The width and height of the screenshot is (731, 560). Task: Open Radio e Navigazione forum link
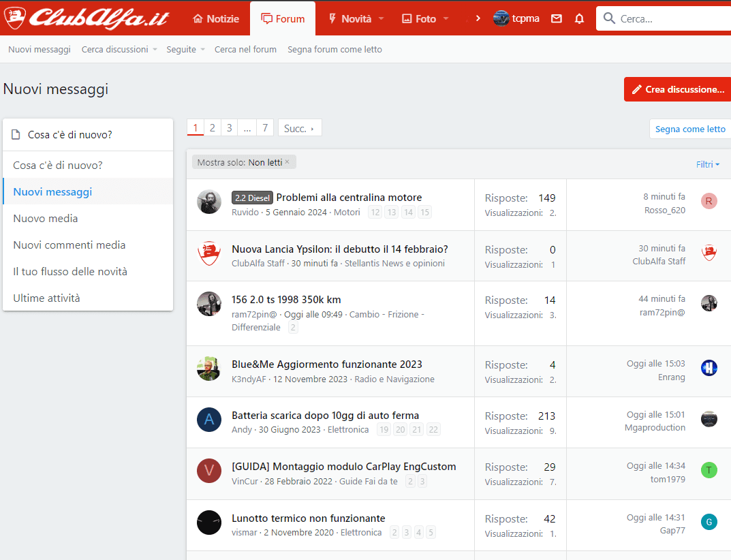[x=394, y=379]
